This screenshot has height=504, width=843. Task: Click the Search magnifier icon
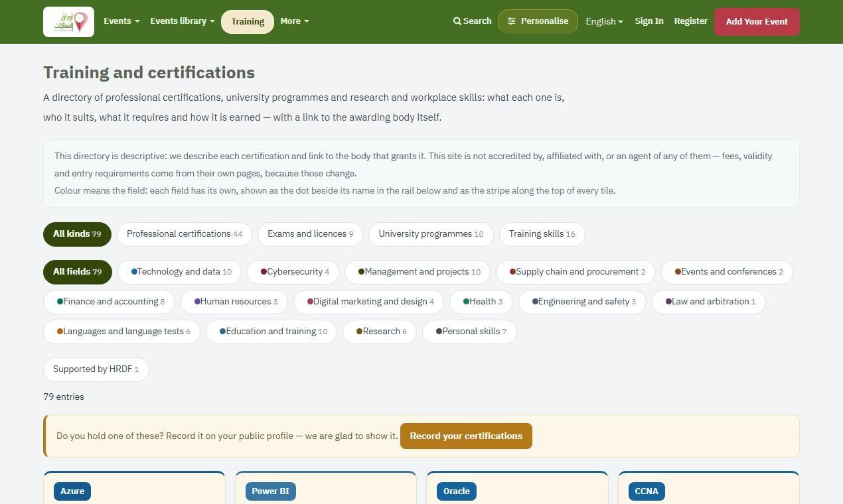[457, 21]
